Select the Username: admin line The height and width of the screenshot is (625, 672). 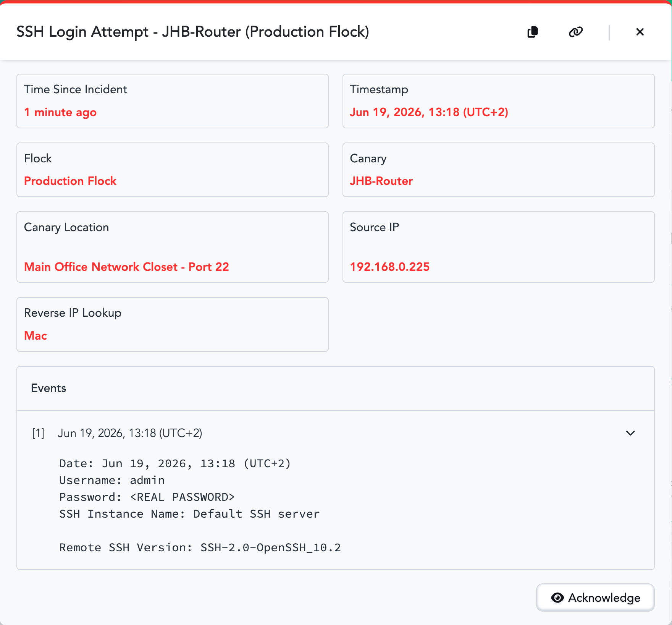(x=112, y=480)
